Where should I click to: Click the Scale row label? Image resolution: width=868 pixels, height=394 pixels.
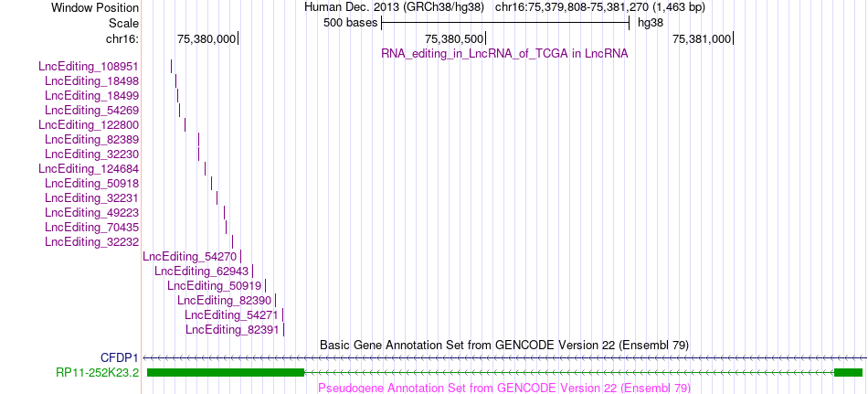pyautogui.click(x=124, y=23)
